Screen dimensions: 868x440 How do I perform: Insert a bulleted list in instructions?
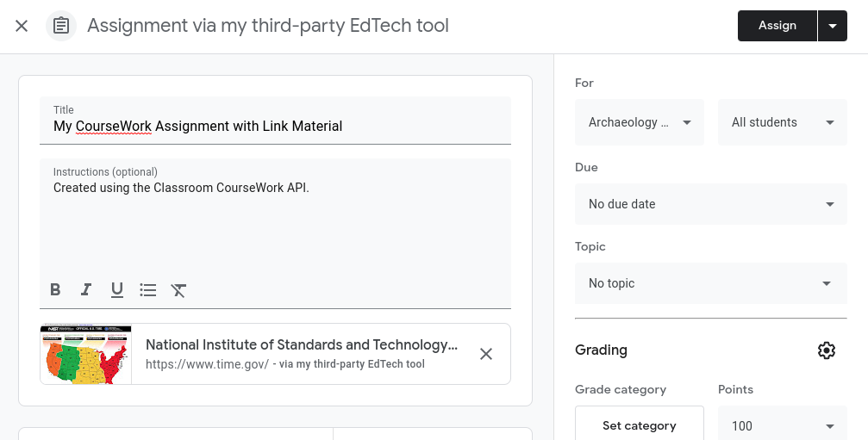click(x=148, y=290)
